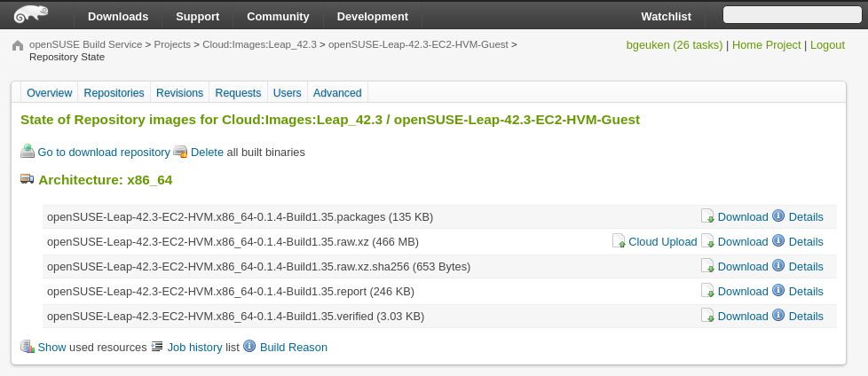Open the Downloads menu
The width and height of the screenshot is (868, 376).
118,16
